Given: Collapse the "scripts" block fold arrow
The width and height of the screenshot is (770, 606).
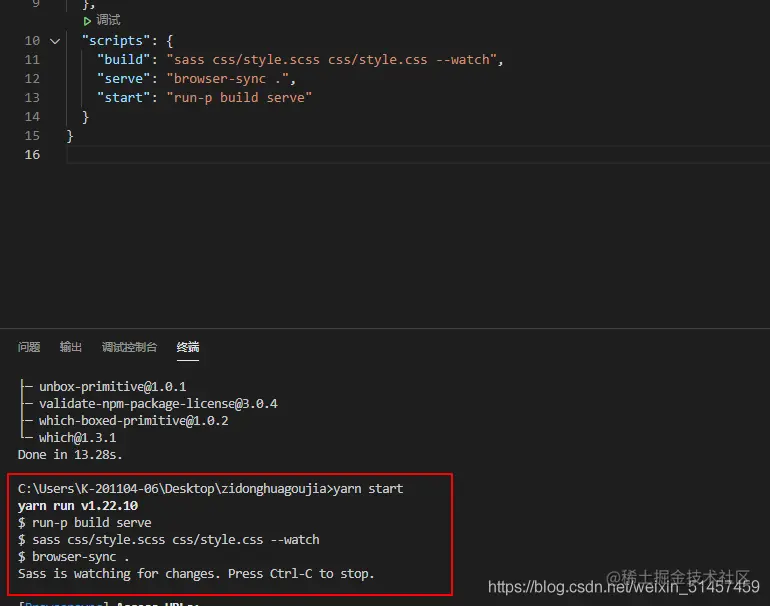Looking at the screenshot, I should [x=55, y=41].
